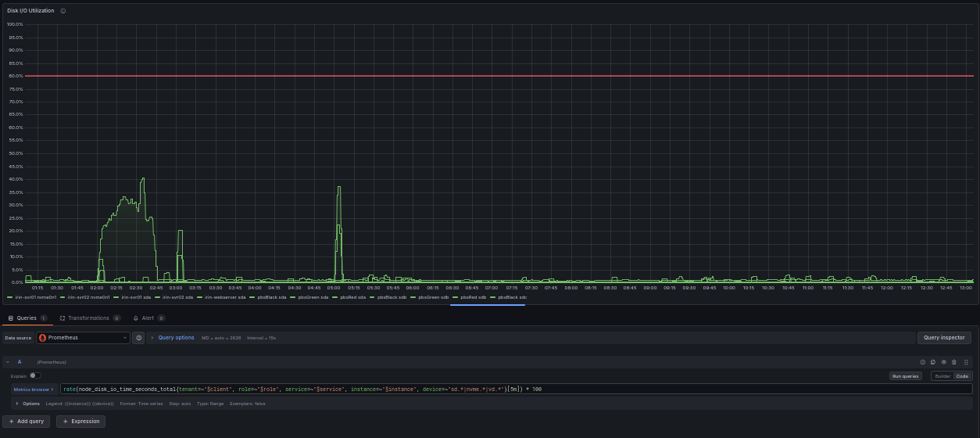
Task: Select the Queries tab
Action: click(27, 318)
